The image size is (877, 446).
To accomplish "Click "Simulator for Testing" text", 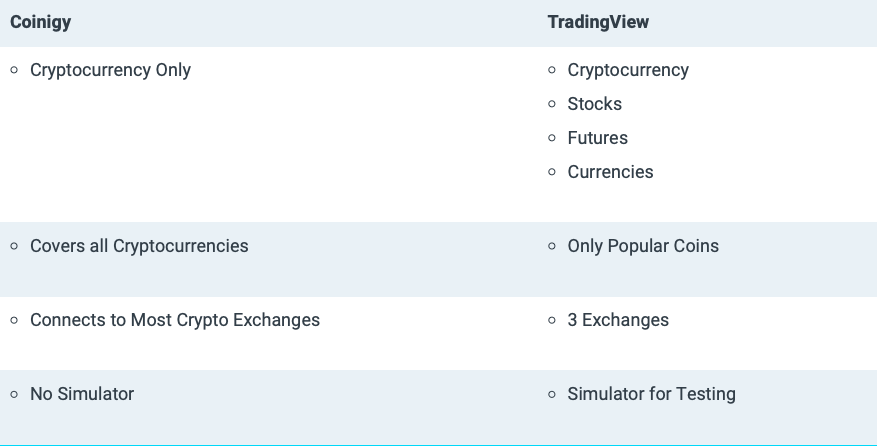I will pyautogui.click(x=651, y=394).
